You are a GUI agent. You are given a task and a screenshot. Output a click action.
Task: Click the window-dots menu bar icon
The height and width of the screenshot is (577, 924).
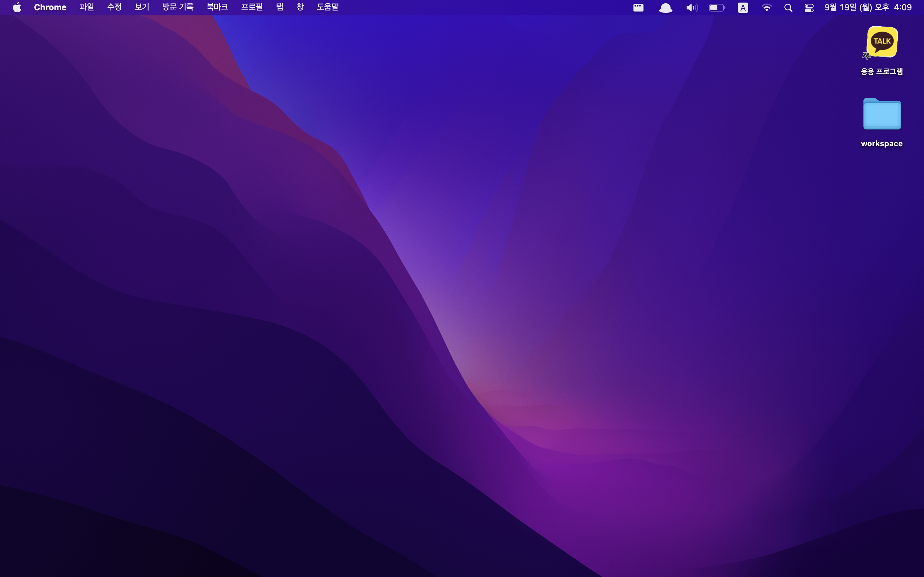pyautogui.click(x=638, y=8)
